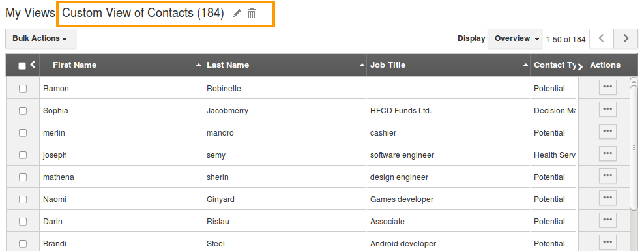
Task: Click the pencil edit icon beside Custom View
Action: click(x=237, y=14)
